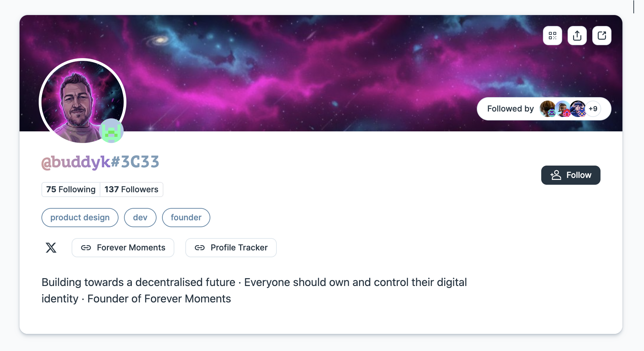
Task: Click first avatar in Followed by
Action: pos(547,109)
